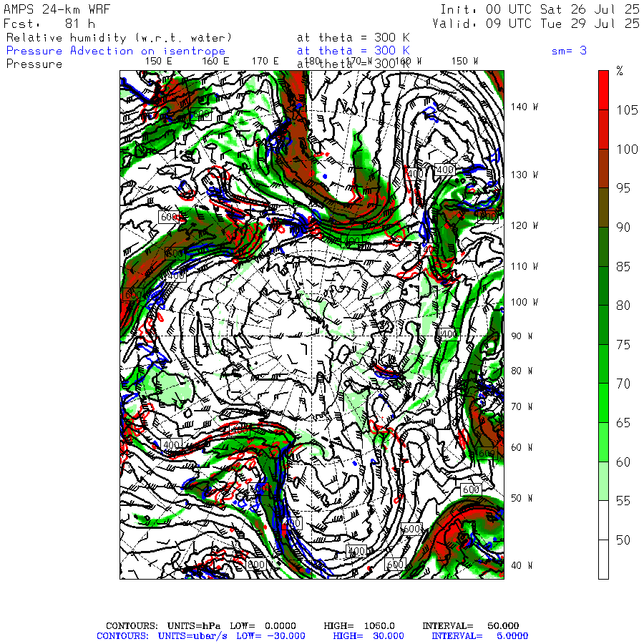Click the bright red swatch above 105

click(x=603, y=90)
